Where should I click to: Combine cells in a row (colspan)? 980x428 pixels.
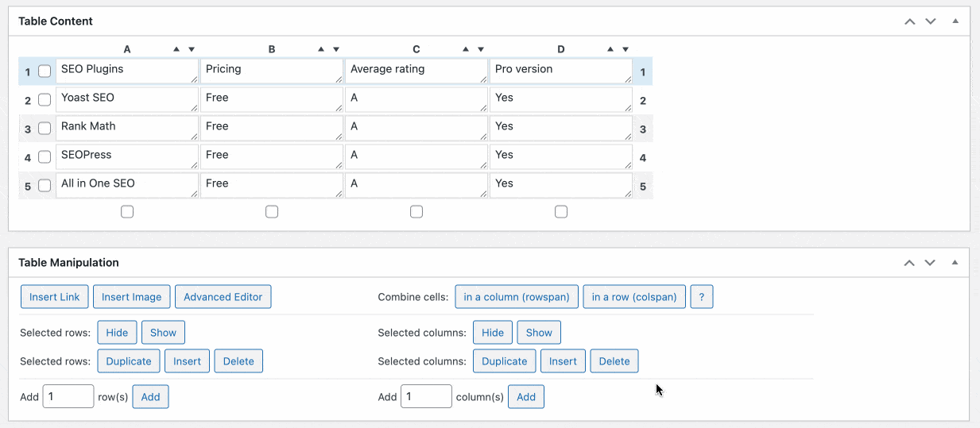634,297
